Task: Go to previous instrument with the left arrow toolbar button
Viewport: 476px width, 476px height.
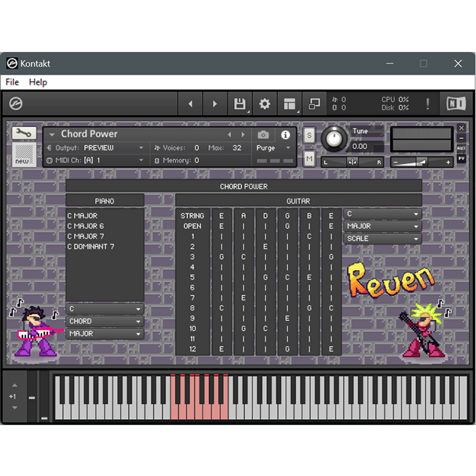Action: (190, 104)
